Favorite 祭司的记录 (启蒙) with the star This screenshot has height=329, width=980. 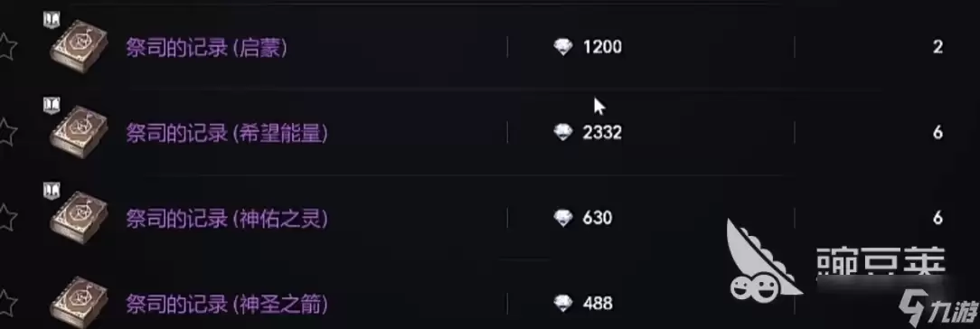(x=6, y=47)
